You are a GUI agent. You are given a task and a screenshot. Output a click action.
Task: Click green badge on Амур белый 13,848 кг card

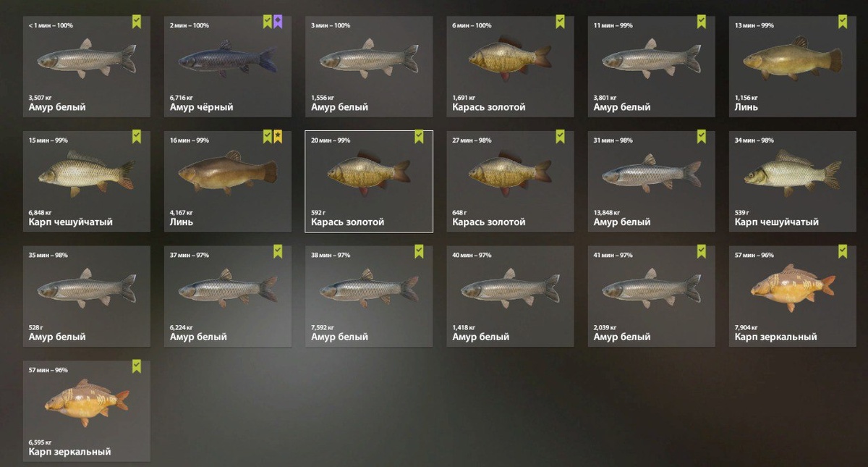pos(701,137)
